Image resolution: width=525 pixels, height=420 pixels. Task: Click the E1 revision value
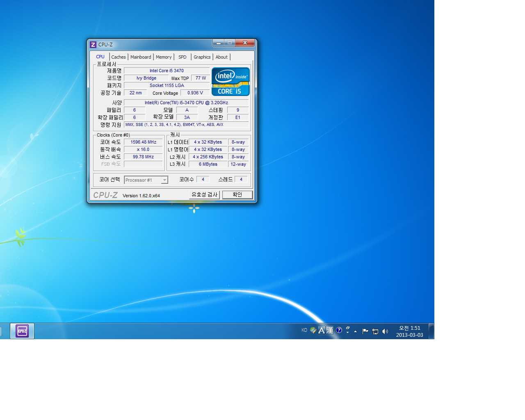click(238, 117)
